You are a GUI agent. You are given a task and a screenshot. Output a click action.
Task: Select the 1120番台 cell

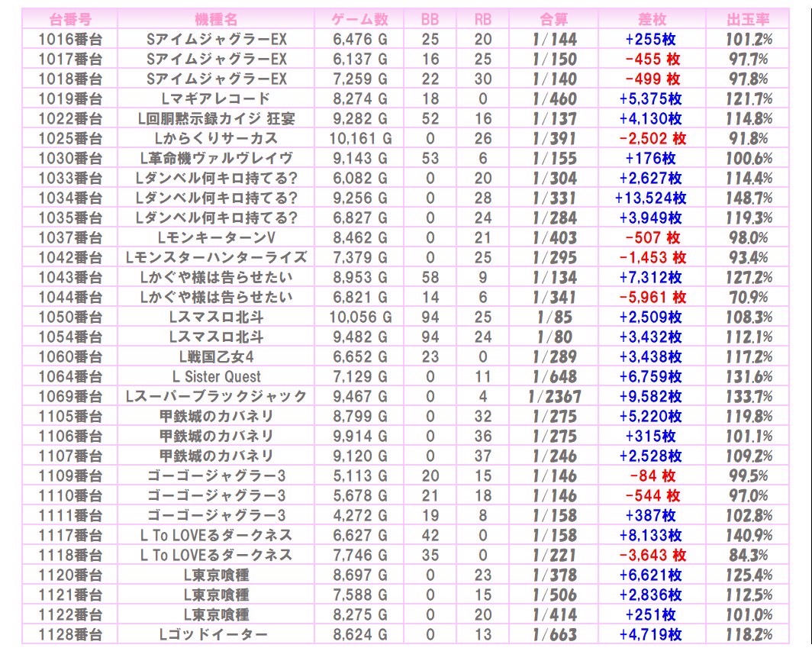(x=70, y=575)
